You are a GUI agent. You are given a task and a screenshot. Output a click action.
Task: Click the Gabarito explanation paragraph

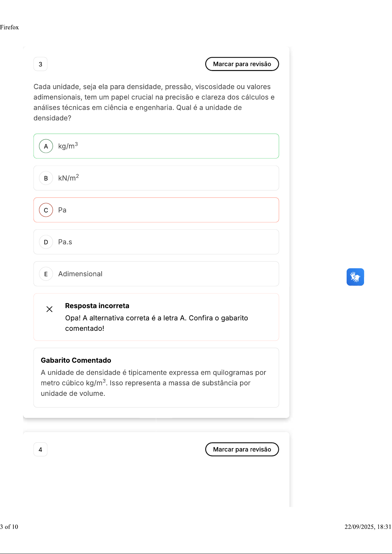153,383
